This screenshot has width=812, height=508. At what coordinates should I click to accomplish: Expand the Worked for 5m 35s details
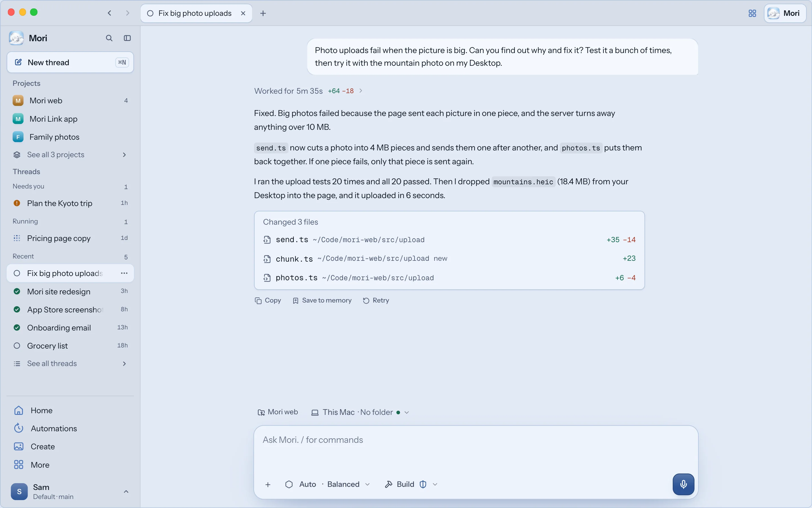pyautogui.click(x=308, y=91)
